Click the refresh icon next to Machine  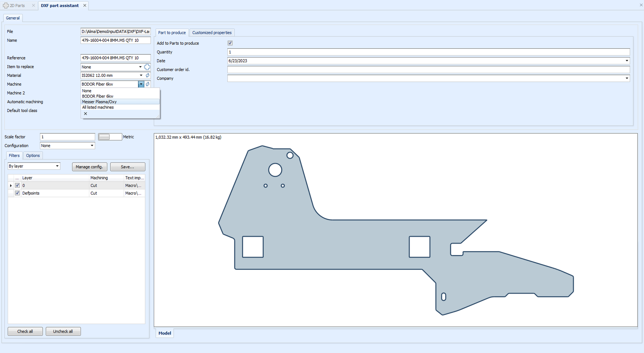pyautogui.click(x=148, y=84)
